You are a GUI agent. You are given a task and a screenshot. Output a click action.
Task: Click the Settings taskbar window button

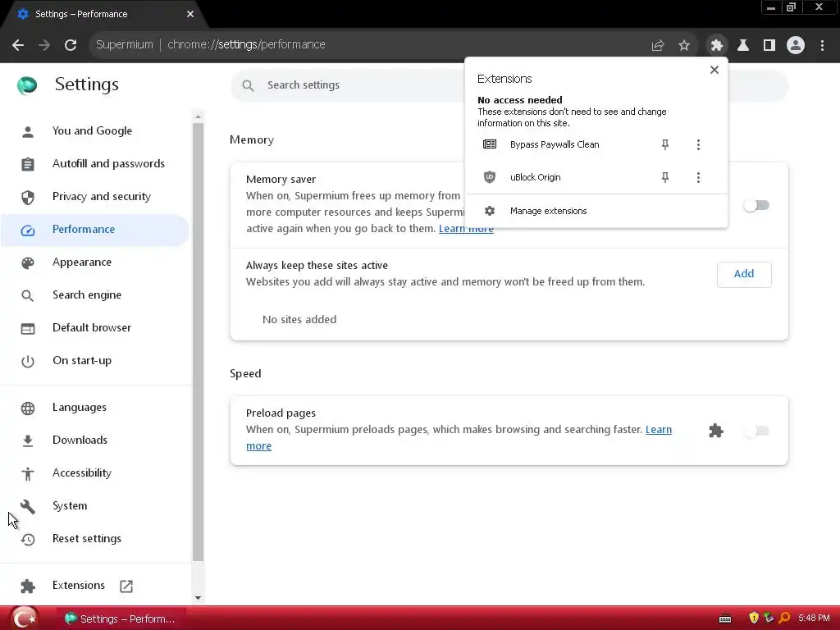pyautogui.click(x=120, y=619)
